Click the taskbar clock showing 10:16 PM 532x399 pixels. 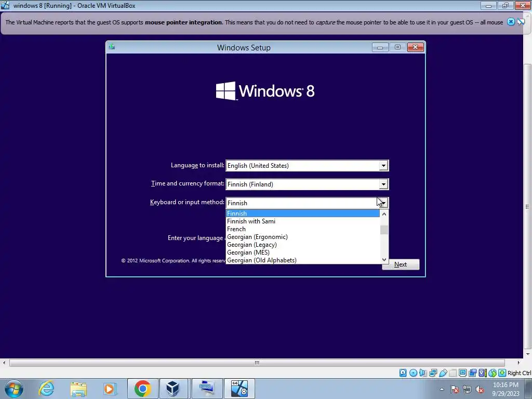pyautogui.click(x=506, y=389)
